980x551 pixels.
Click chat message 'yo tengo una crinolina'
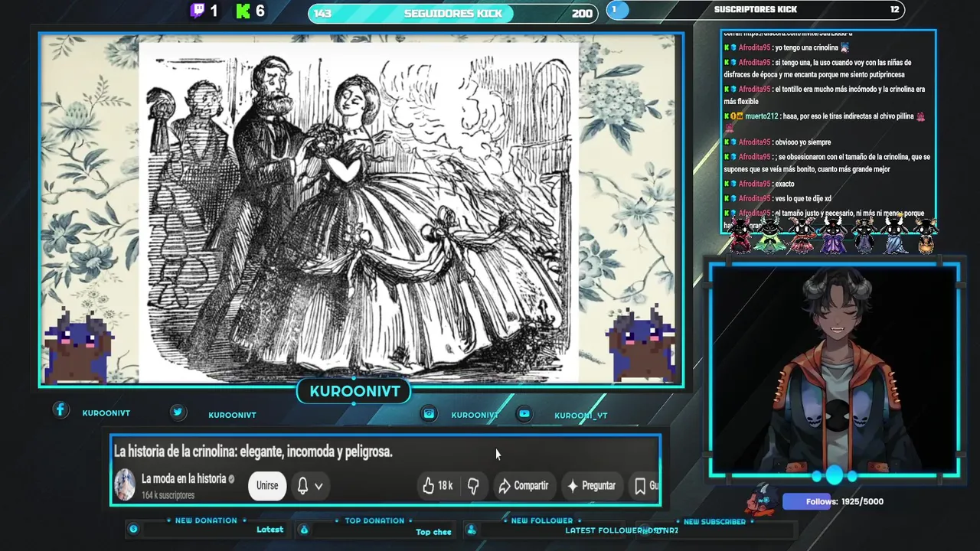(x=787, y=47)
